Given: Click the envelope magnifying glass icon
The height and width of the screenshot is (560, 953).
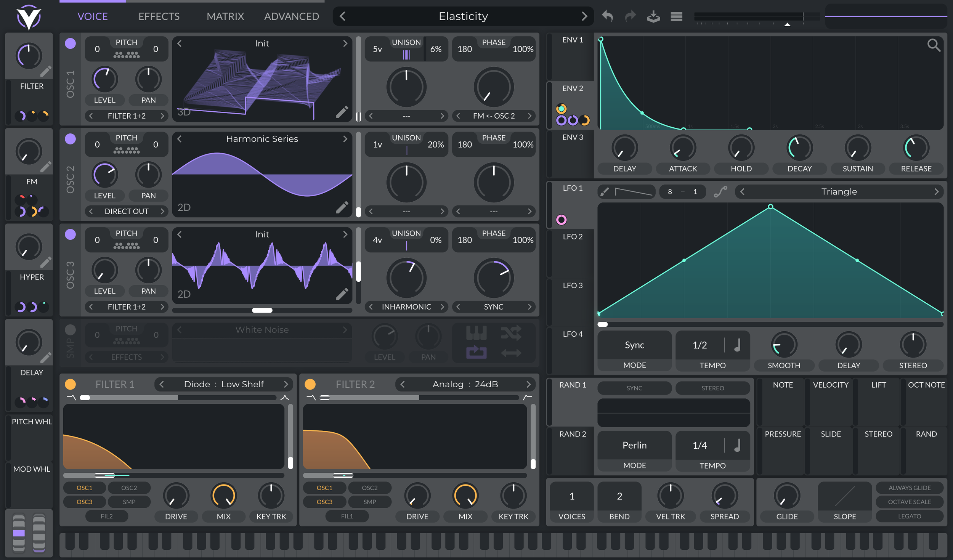Looking at the screenshot, I should 934,45.
